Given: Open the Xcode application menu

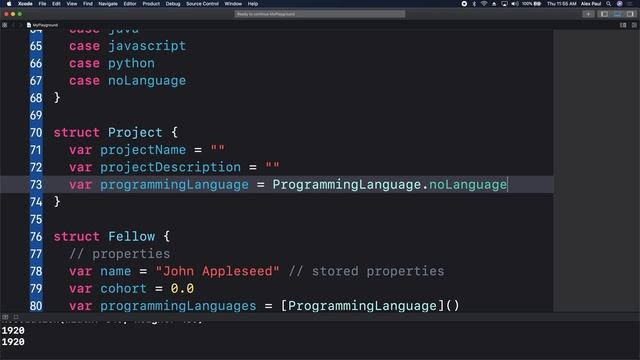Looking at the screenshot, I should pos(25,4).
